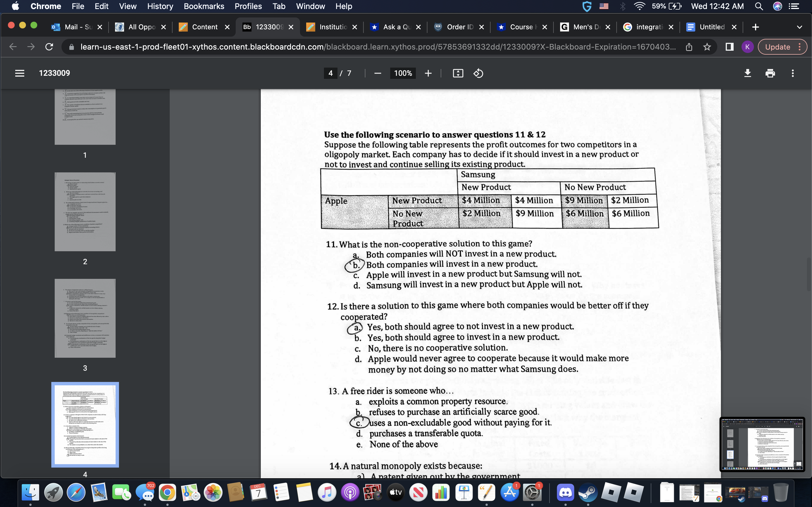This screenshot has width=812, height=507.
Task: Open Discord from the dock
Action: click(x=565, y=492)
